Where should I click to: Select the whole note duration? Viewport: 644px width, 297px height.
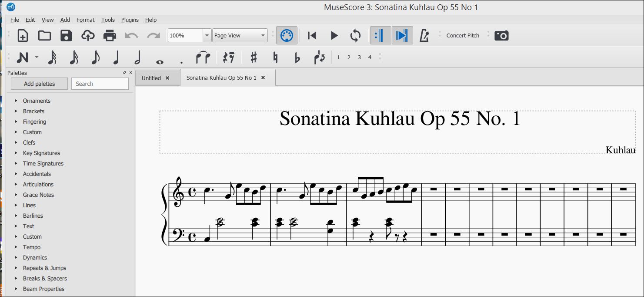tap(160, 61)
